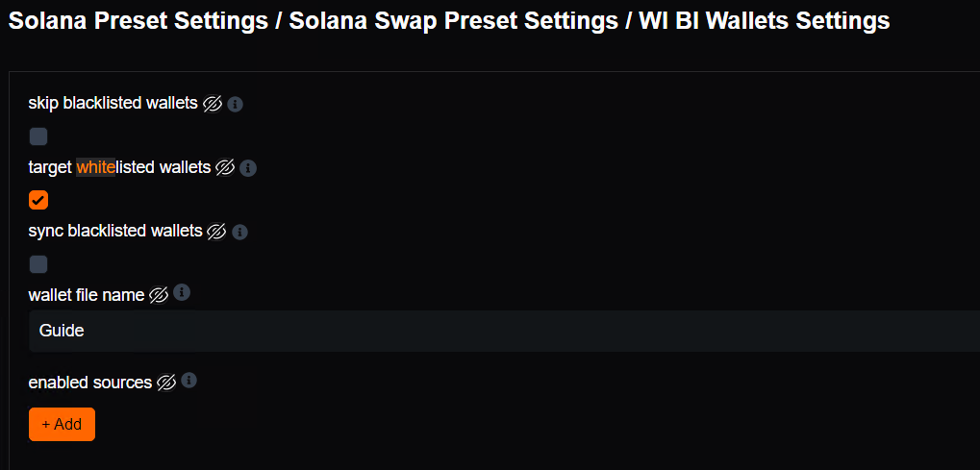Image resolution: width=980 pixels, height=470 pixels.
Task: Open info tooltip for skip blacklisted wallets
Action: 236,104
